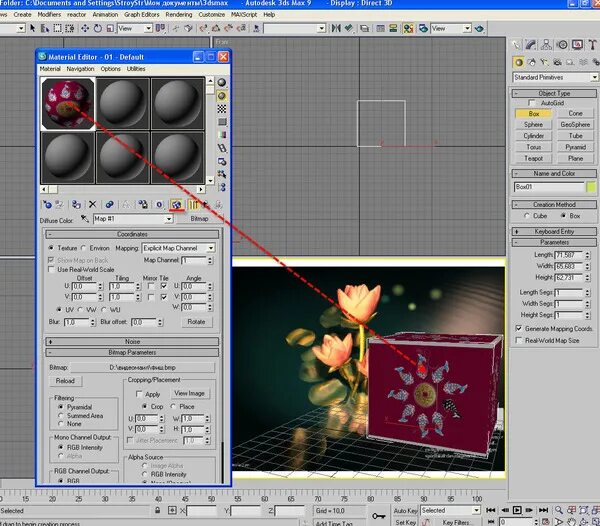Click Reset Map/Mtl to Default X icon
Image resolution: width=600 pixels, height=526 pixels.
pyautogui.click(x=93, y=205)
